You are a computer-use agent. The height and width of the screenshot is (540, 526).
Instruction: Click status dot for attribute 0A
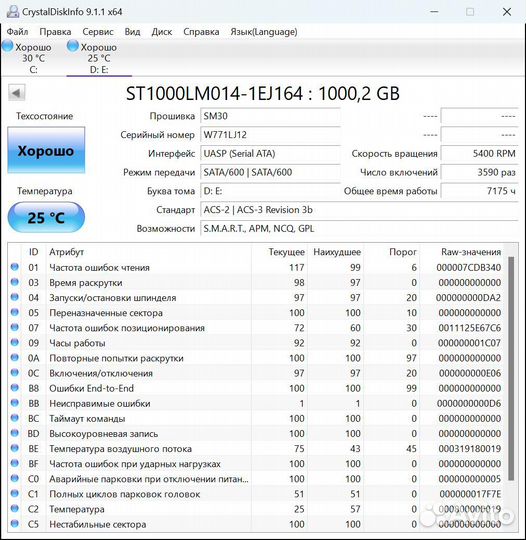(x=14, y=357)
